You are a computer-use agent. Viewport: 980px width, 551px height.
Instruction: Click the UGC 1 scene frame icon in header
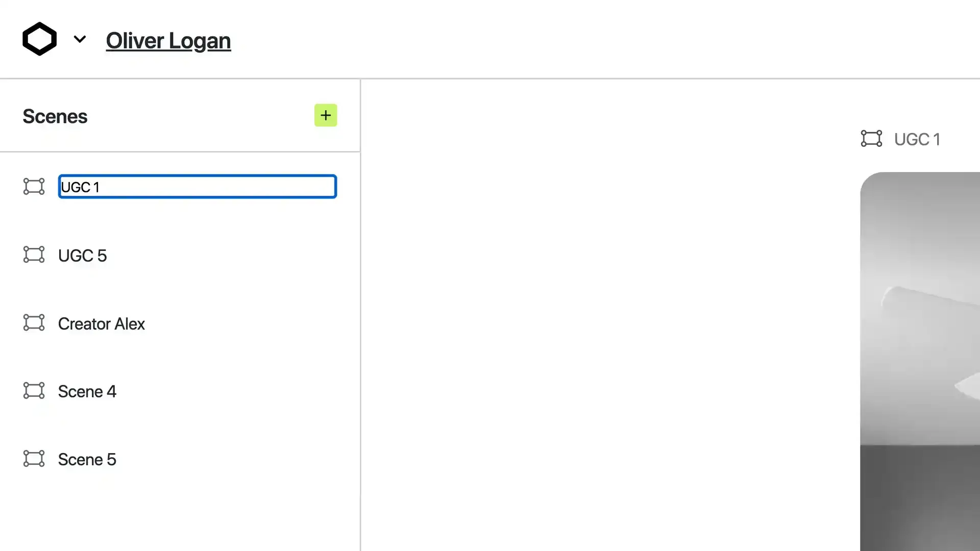872,139
